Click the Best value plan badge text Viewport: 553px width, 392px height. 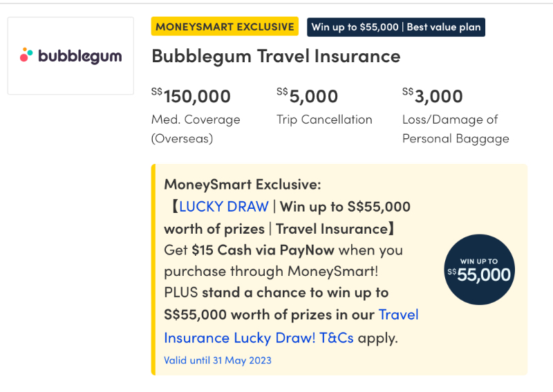click(x=444, y=27)
